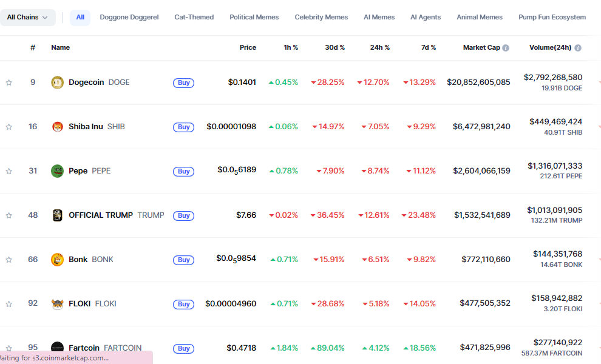The width and height of the screenshot is (601, 364).
Task: Sort by the 7d % column
Action: click(429, 47)
